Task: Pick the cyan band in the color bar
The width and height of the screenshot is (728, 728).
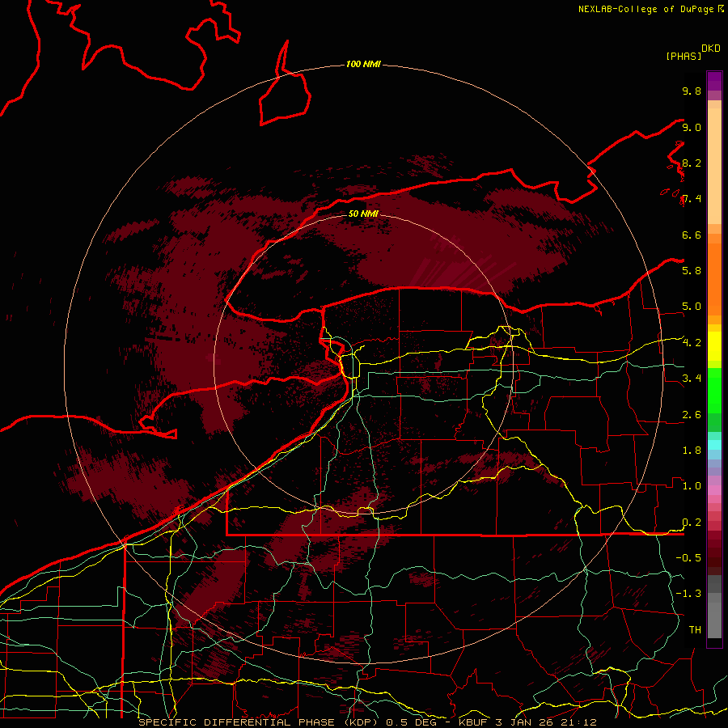Action: coord(714,444)
